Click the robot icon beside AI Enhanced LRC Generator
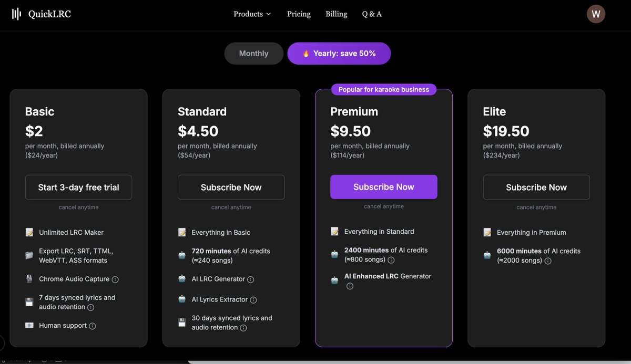 (334, 280)
